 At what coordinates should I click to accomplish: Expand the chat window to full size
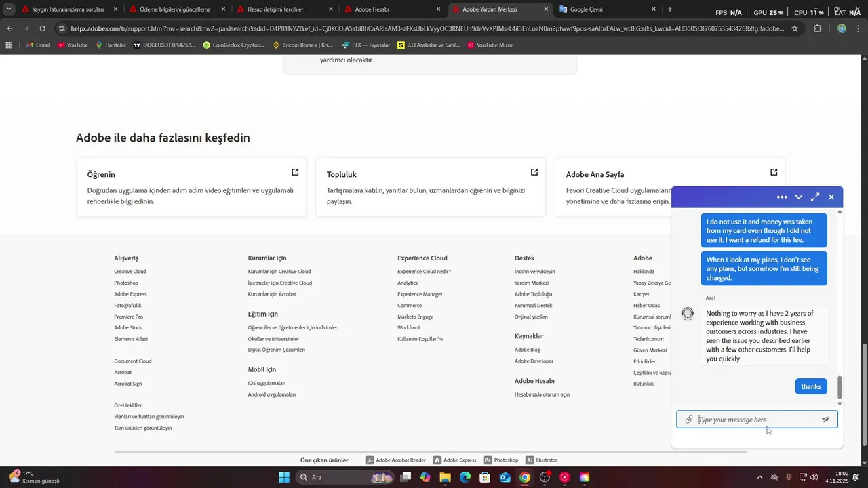[x=815, y=197]
